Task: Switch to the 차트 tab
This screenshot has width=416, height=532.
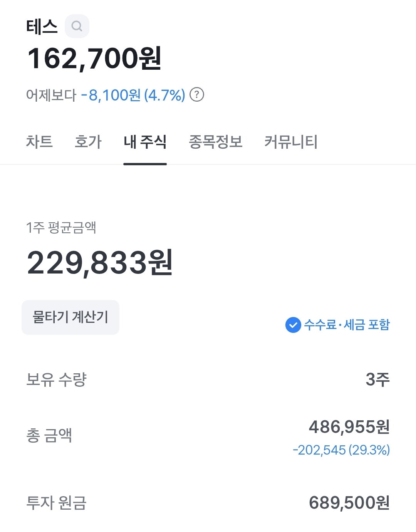Action: click(x=39, y=141)
